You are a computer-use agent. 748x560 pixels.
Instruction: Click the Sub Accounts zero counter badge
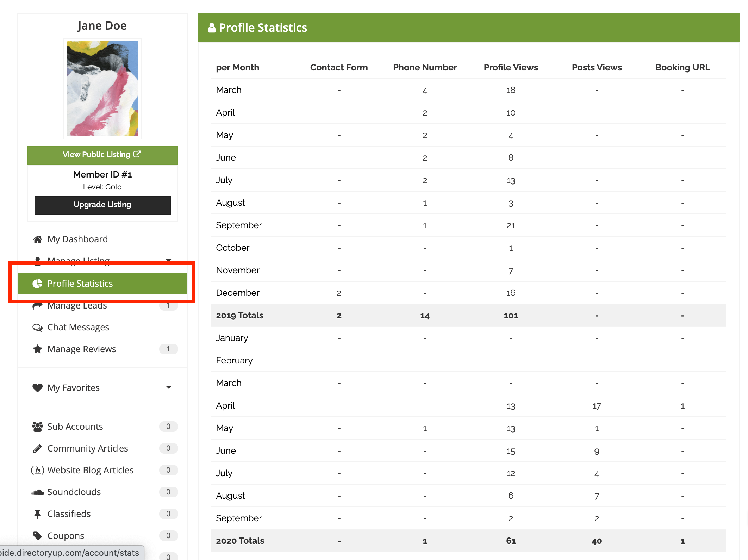(168, 427)
